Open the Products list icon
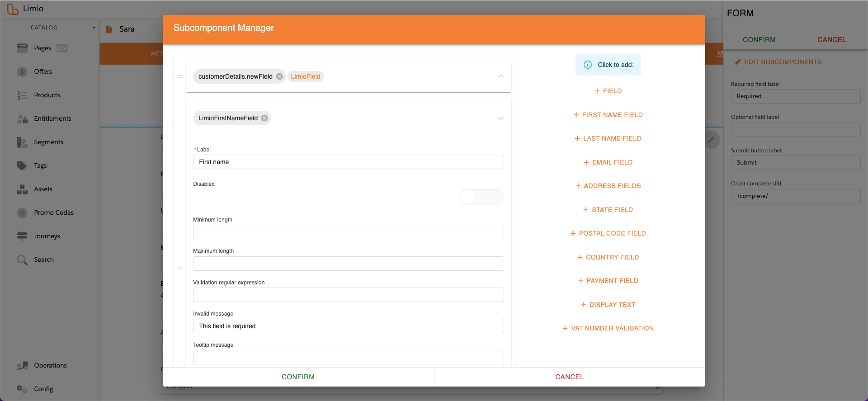868x401 pixels. 22,95
